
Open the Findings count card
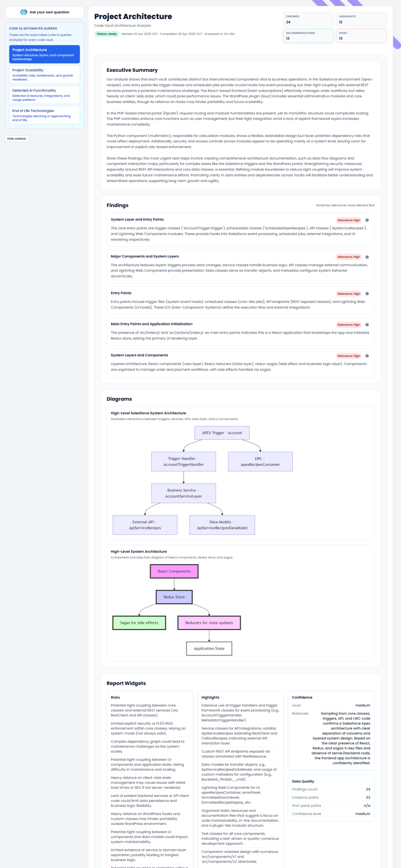pyautogui.click(x=308, y=19)
